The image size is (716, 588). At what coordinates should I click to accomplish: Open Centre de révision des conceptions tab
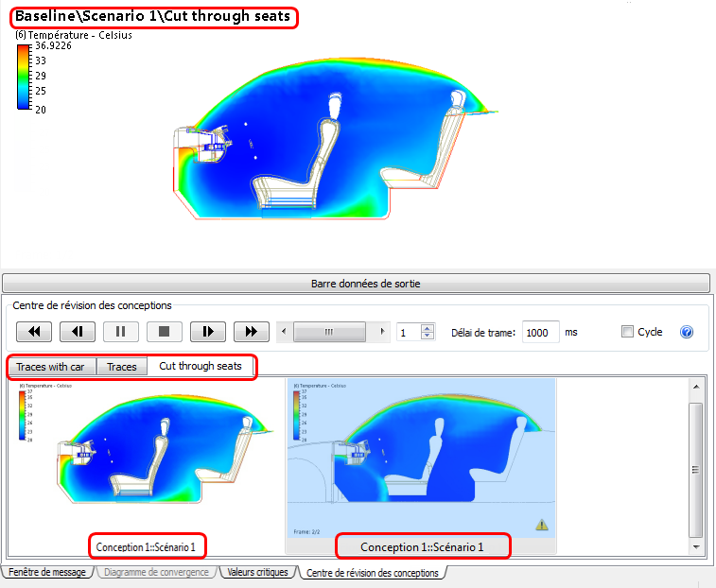tap(372, 573)
